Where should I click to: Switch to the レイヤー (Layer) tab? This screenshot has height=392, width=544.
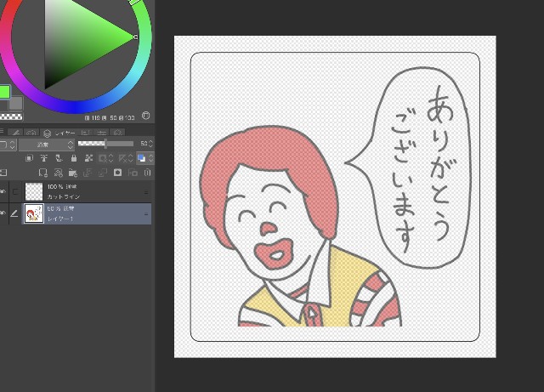point(60,133)
